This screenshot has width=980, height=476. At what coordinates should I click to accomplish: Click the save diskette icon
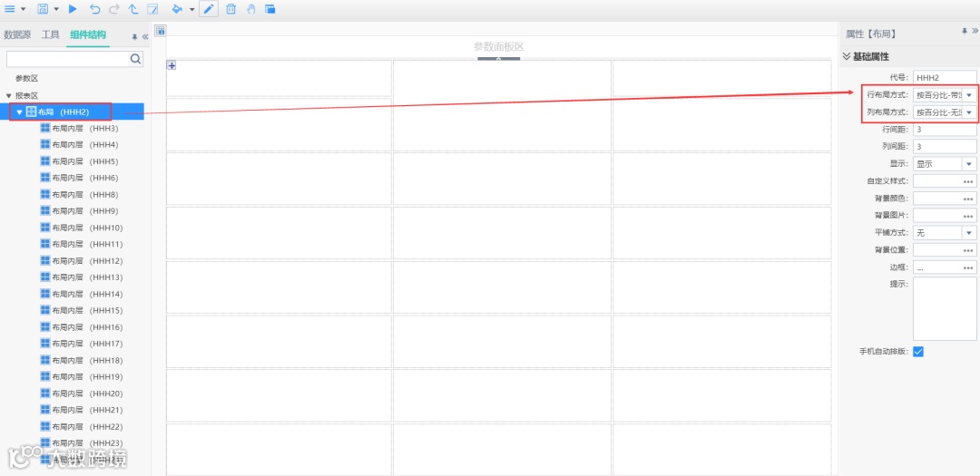pos(44,9)
